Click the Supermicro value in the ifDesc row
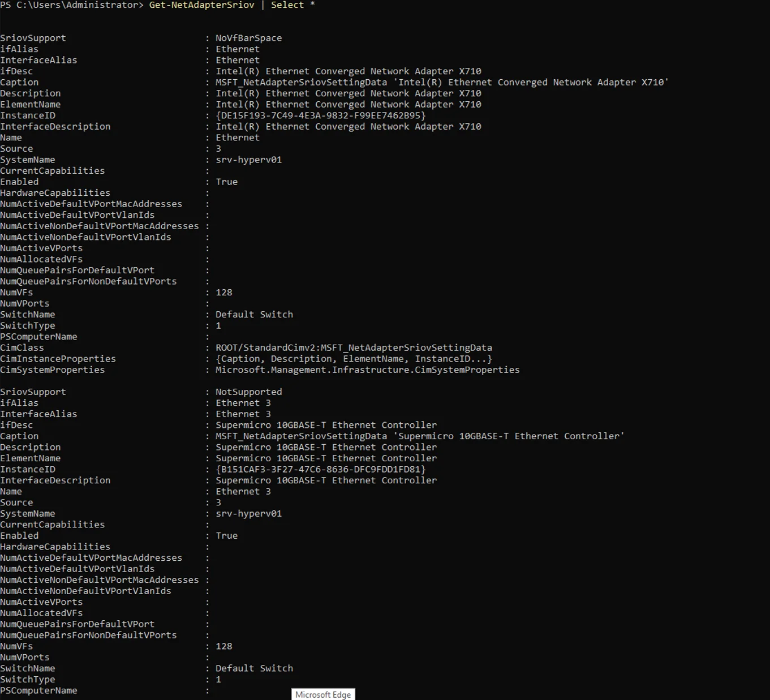Image resolution: width=770 pixels, height=700 pixels. pyautogui.click(x=326, y=425)
